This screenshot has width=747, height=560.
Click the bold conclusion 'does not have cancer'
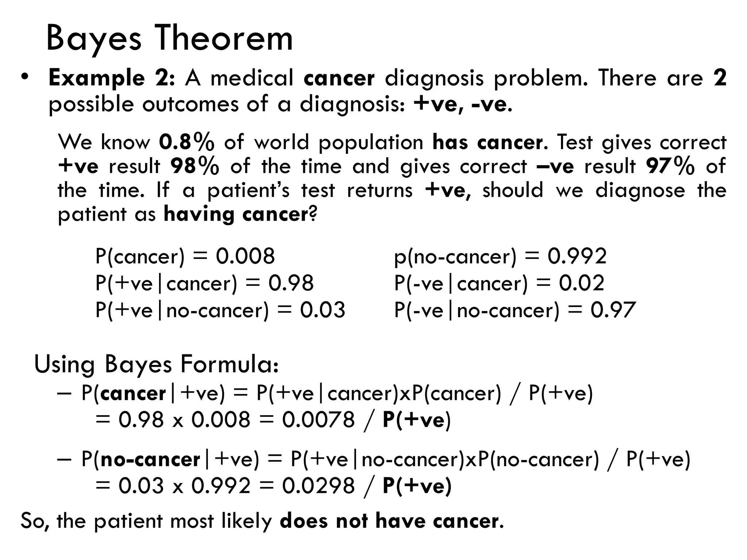pos(389,521)
